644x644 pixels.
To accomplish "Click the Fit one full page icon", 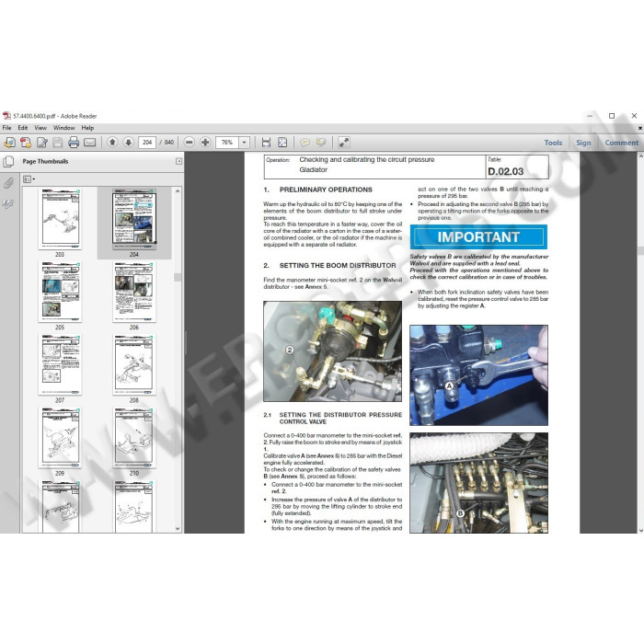I will click(282, 143).
